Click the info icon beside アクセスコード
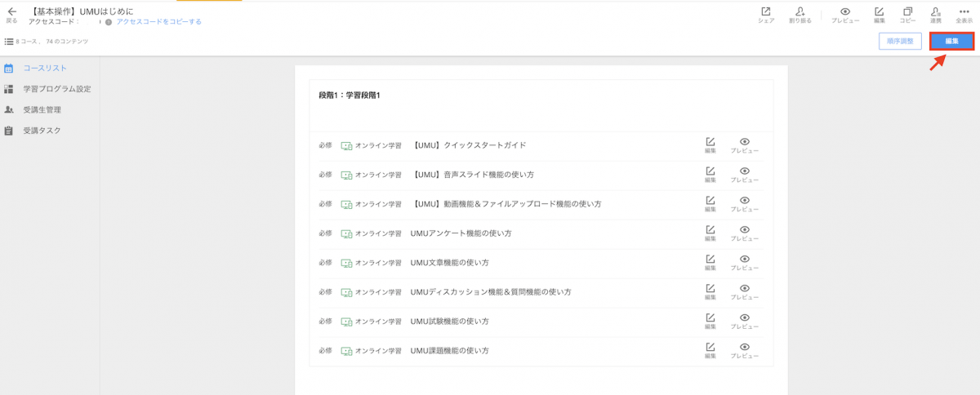Screen dimensions: 980x395 point(109,22)
